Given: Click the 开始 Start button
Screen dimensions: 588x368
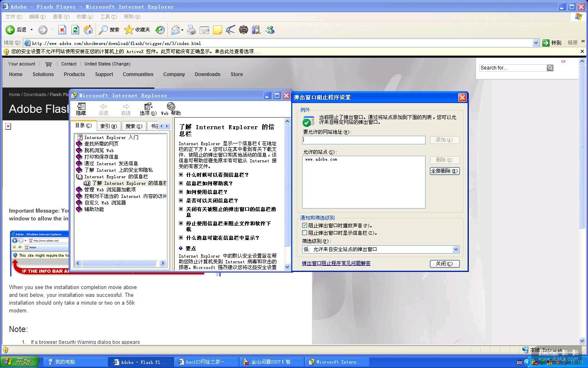Looking at the screenshot, I should click(x=20, y=362).
